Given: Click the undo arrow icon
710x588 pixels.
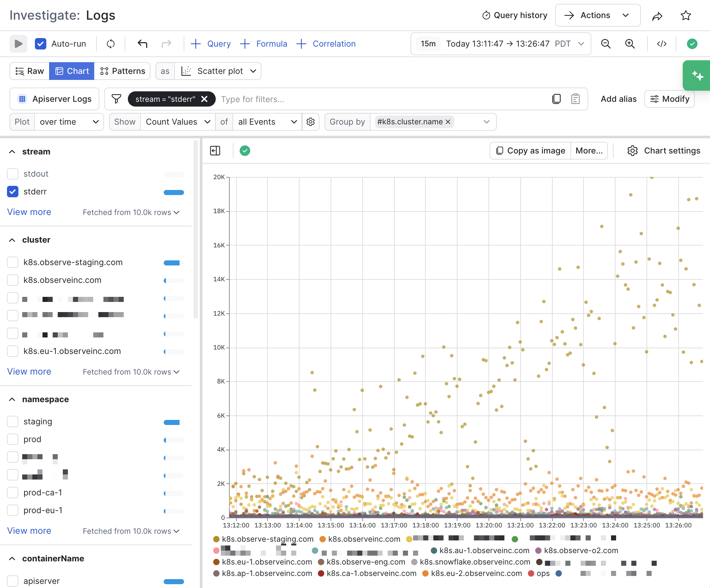Looking at the screenshot, I should click(x=142, y=43).
